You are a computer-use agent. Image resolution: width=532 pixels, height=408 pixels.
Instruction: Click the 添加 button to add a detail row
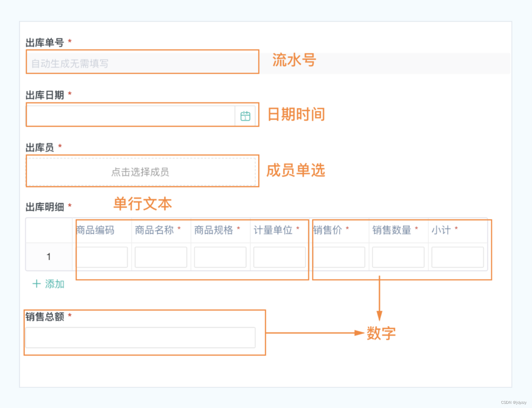[55, 284]
